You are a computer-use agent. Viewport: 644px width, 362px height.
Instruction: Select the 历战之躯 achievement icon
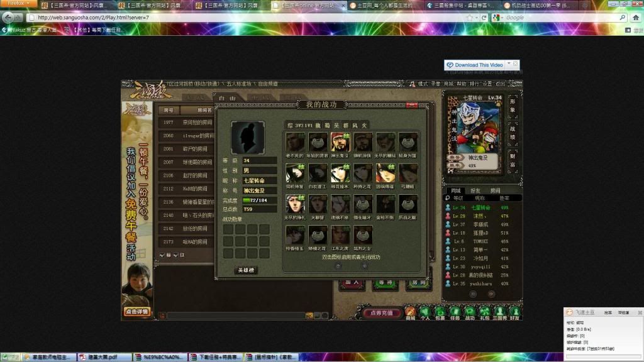tap(408, 204)
